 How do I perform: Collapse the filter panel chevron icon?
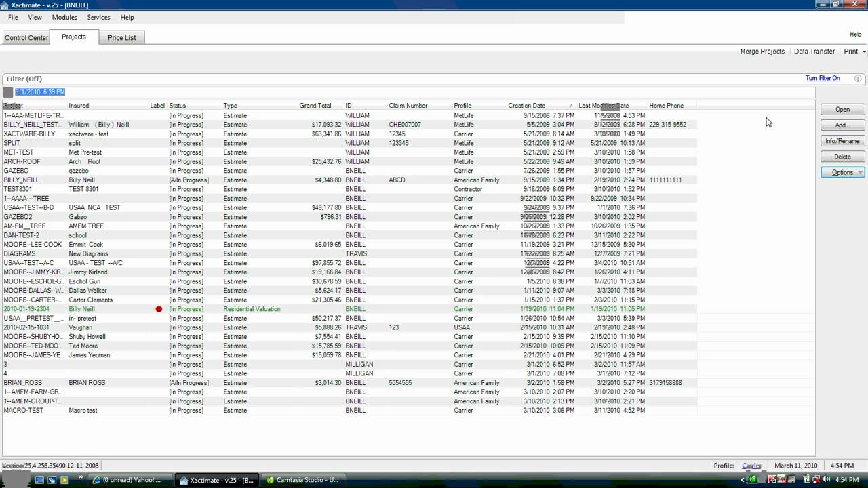858,79
